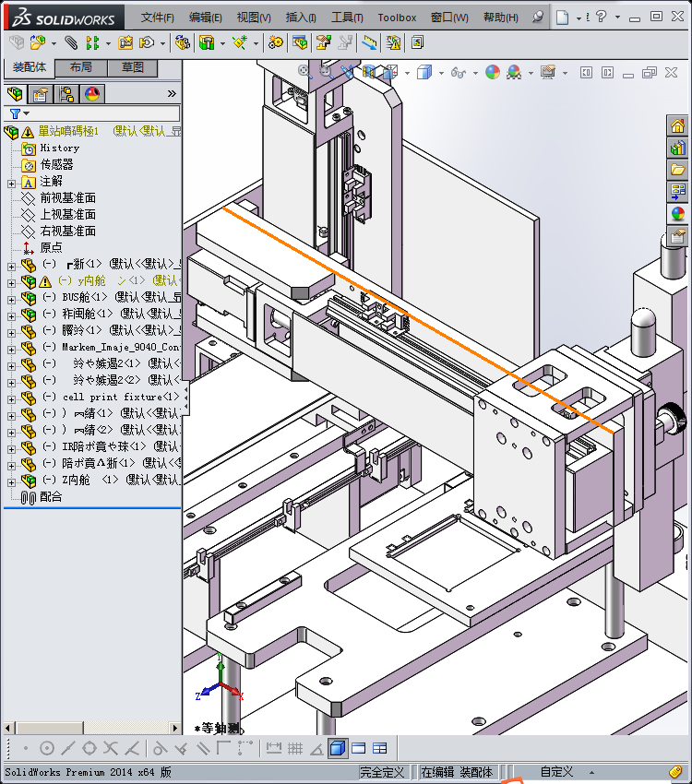Click the Mate paperclip icon

point(71,43)
